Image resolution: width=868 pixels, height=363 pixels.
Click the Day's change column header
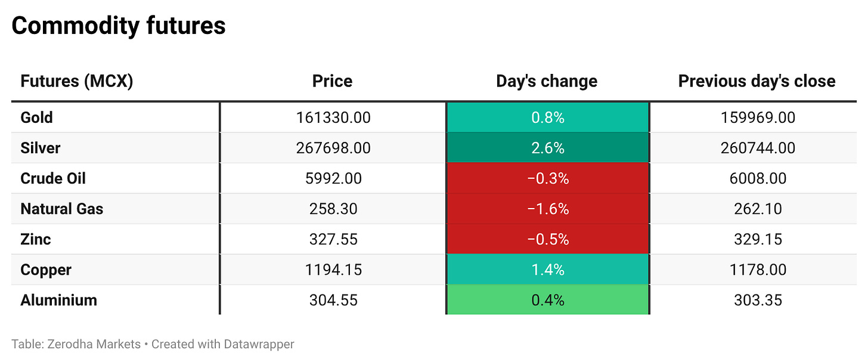pos(547,81)
